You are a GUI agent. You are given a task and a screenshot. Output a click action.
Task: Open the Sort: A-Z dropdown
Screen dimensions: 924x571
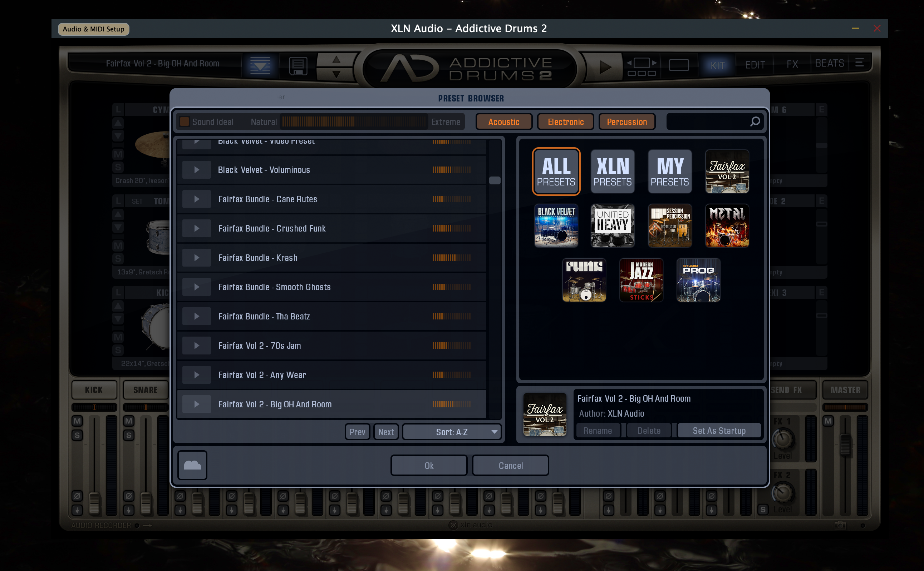452,432
